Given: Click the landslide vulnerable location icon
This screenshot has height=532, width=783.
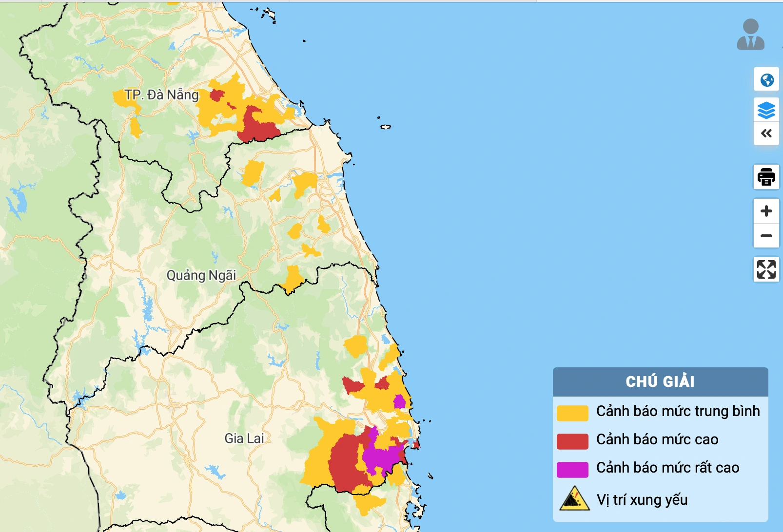Looking at the screenshot, I should 574,499.
